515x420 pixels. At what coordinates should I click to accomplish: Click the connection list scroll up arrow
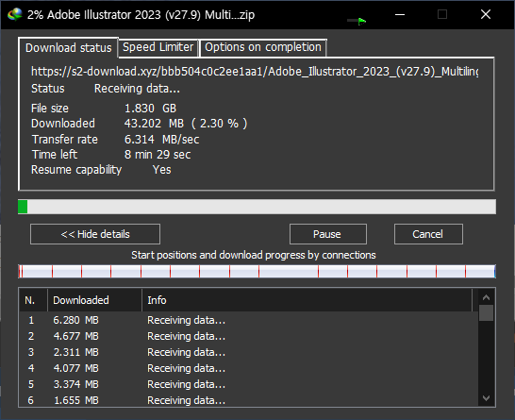click(486, 297)
